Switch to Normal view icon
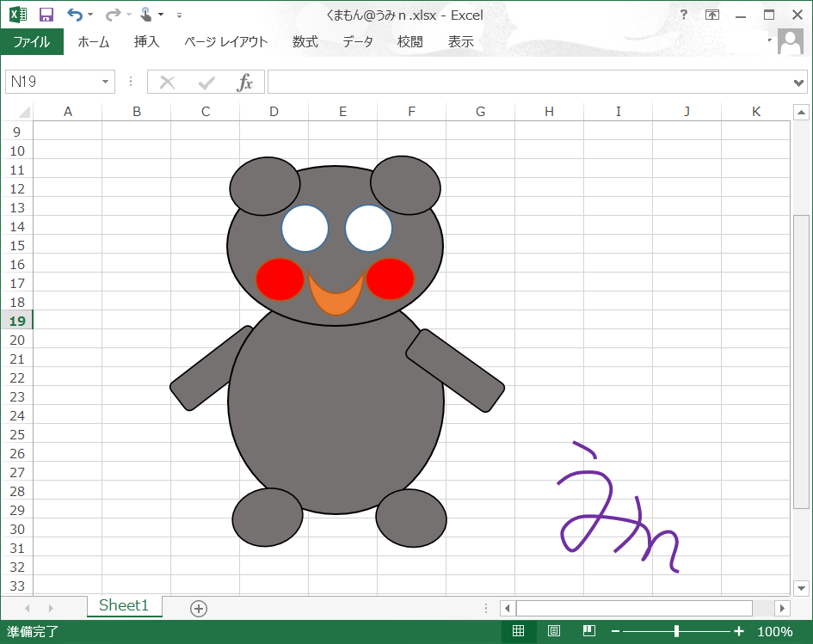The width and height of the screenshot is (813, 644). pyautogui.click(x=518, y=630)
